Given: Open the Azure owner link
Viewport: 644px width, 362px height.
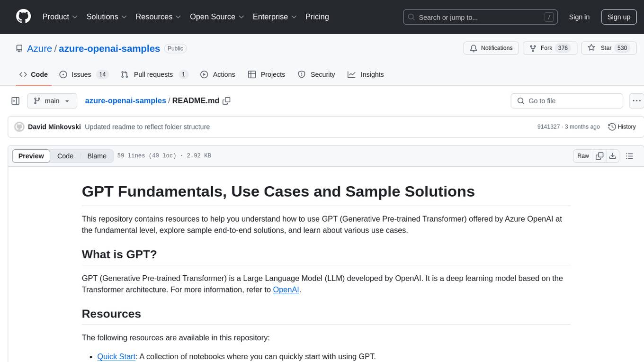Looking at the screenshot, I should (39, 48).
